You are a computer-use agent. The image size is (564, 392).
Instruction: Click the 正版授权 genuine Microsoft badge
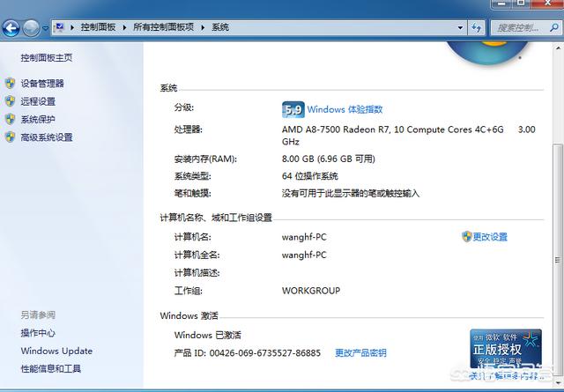point(505,349)
